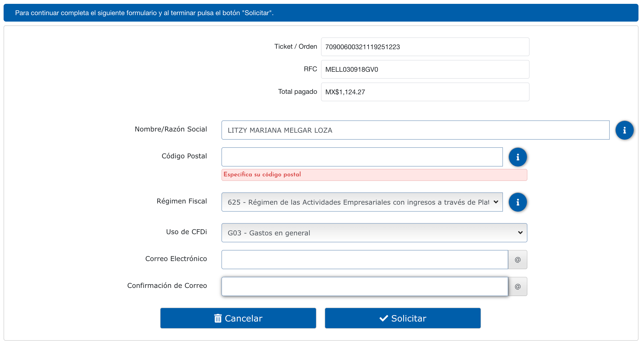This screenshot has height=345, width=644.
Task: Click the checkmark icon on Solicitar
Action: tap(383, 318)
